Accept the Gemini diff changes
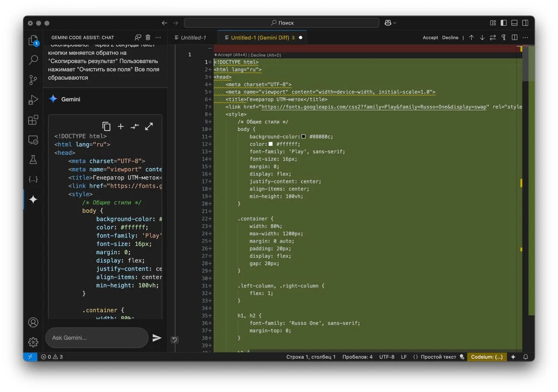 pyautogui.click(x=430, y=37)
